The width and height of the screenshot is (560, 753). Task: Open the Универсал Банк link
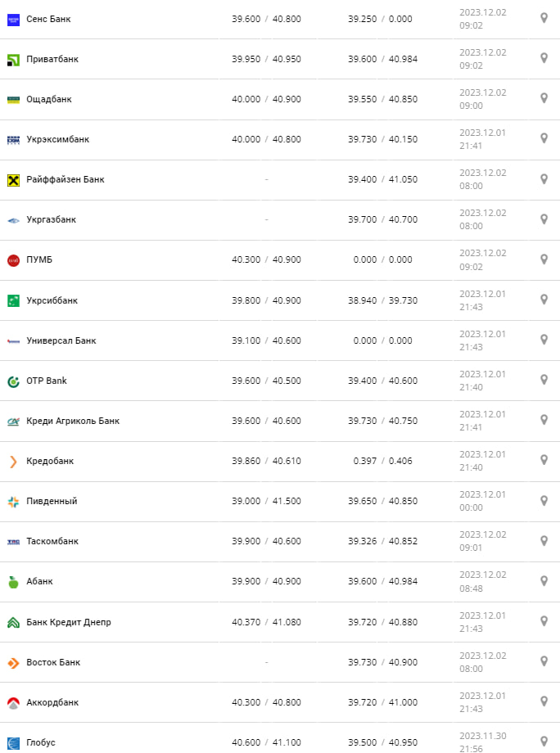coord(61,340)
